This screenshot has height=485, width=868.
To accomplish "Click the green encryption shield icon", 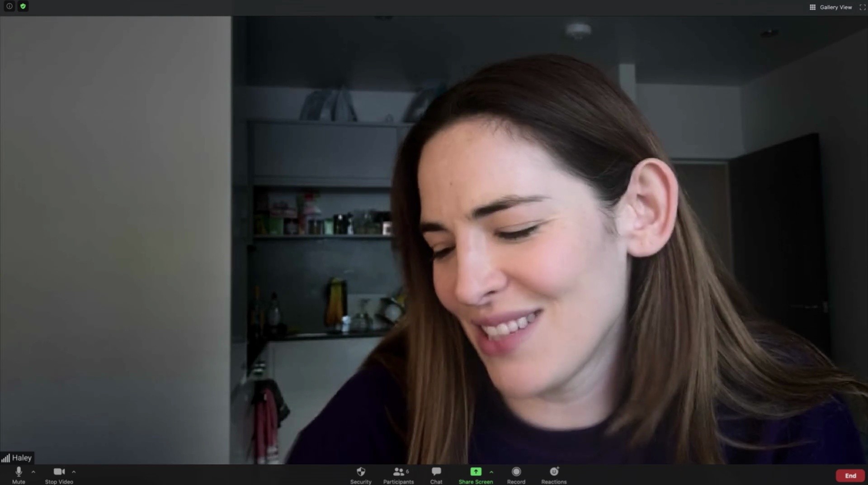I will point(23,6).
